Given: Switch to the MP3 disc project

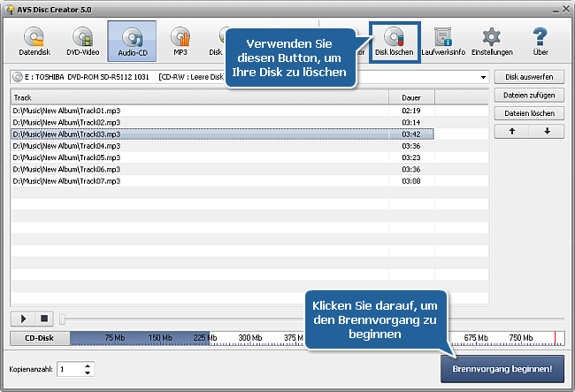Looking at the screenshot, I should [180, 41].
